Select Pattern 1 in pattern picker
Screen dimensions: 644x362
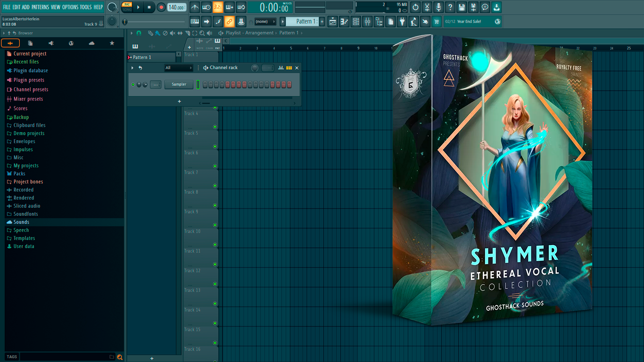tap(152, 57)
